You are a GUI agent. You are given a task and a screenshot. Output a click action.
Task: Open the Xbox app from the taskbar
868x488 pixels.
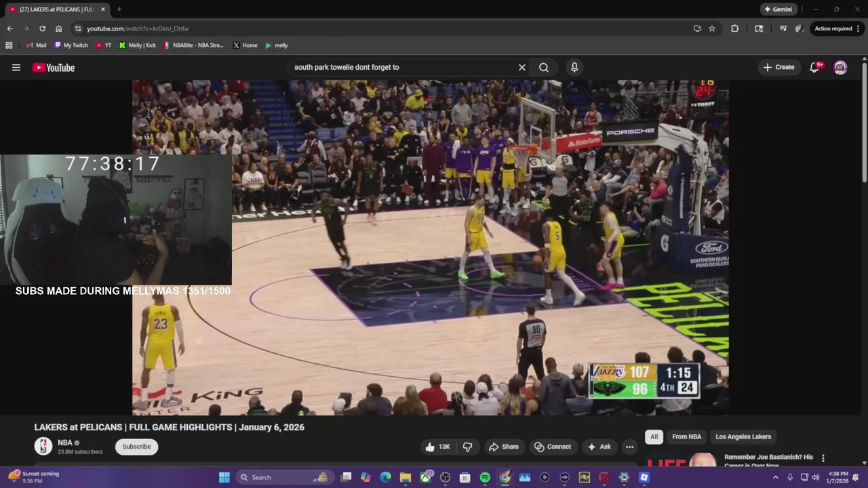coord(425,477)
